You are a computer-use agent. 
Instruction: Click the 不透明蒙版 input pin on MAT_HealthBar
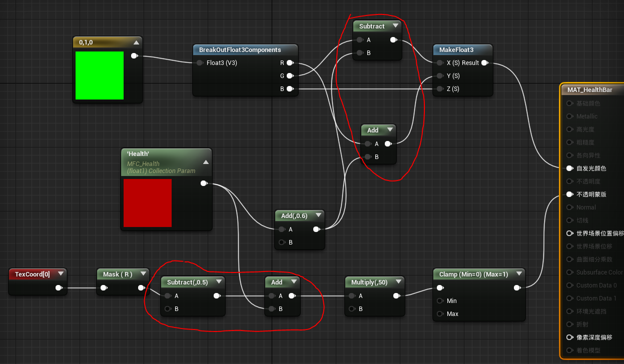tap(569, 194)
